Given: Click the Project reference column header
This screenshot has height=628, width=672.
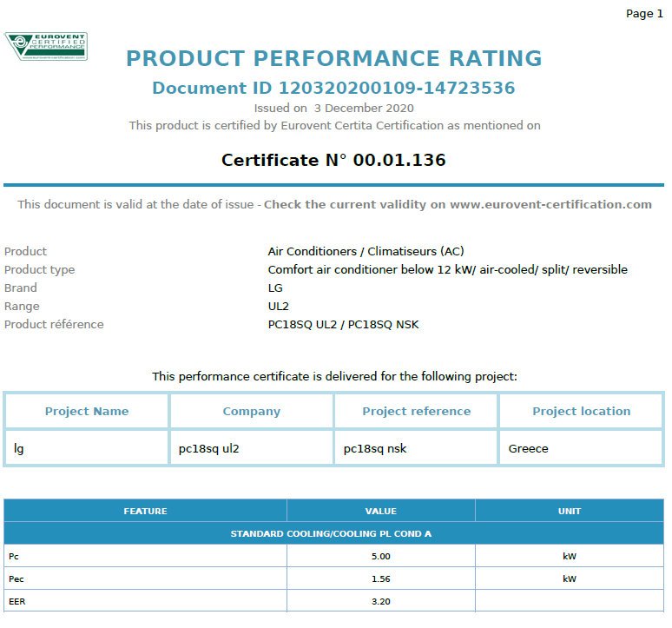Looking at the screenshot, I should pos(416,411).
